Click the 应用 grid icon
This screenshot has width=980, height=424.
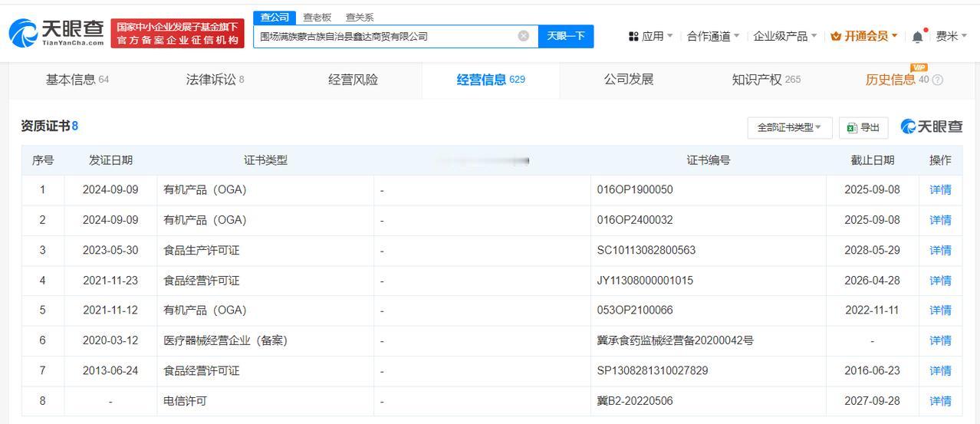click(x=633, y=36)
